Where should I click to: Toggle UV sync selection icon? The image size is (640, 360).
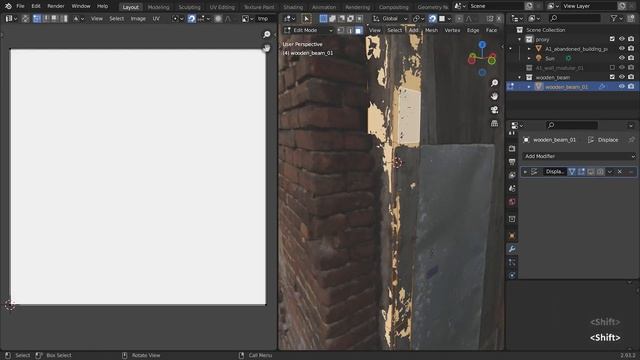pos(25,18)
